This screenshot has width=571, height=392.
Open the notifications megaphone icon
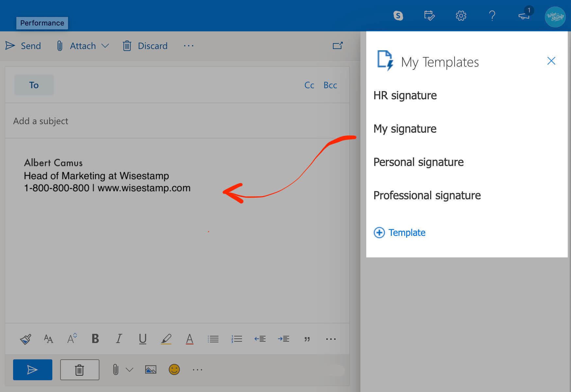click(524, 15)
